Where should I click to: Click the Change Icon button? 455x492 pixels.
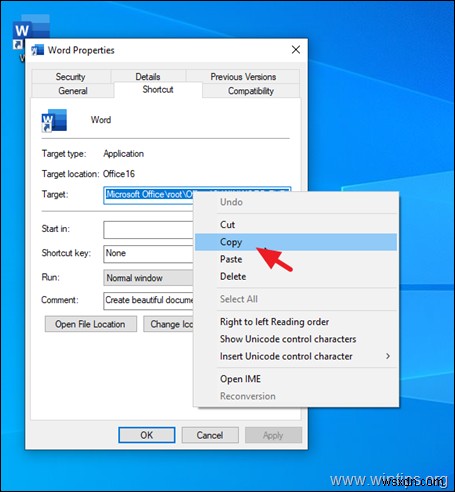[x=168, y=324]
